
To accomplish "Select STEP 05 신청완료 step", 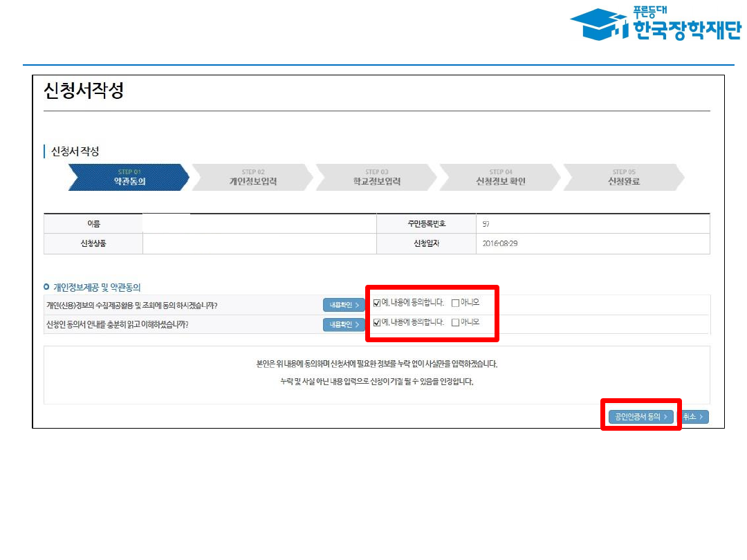I will coord(623,178).
